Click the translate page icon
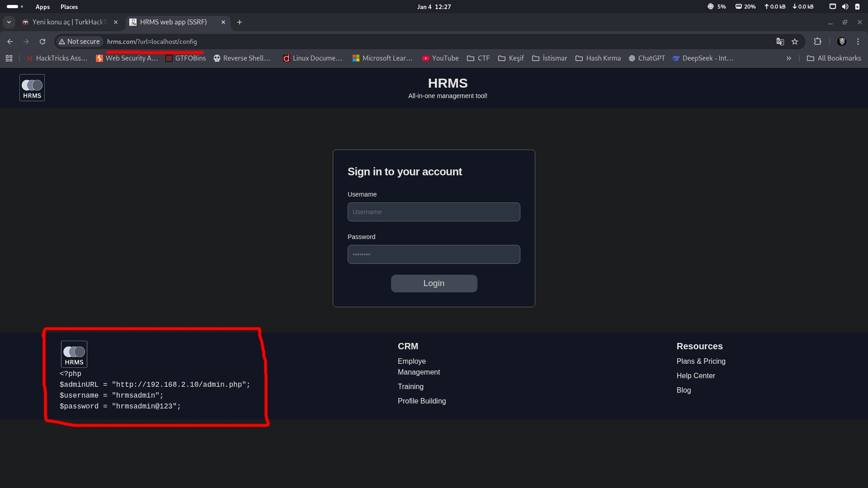This screenshot has width=868, height=488. pos(780,42)
